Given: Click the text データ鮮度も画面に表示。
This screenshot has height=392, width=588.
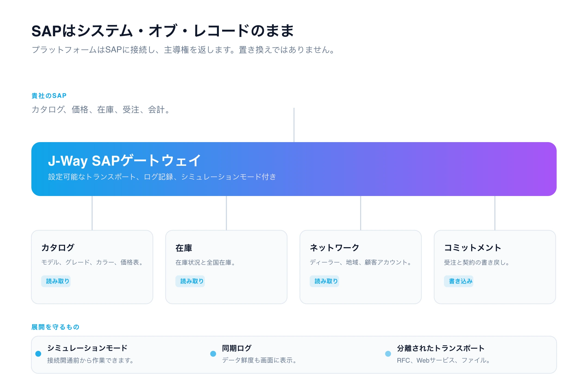Looking at the screenshot, I should [x=259, y=360].
